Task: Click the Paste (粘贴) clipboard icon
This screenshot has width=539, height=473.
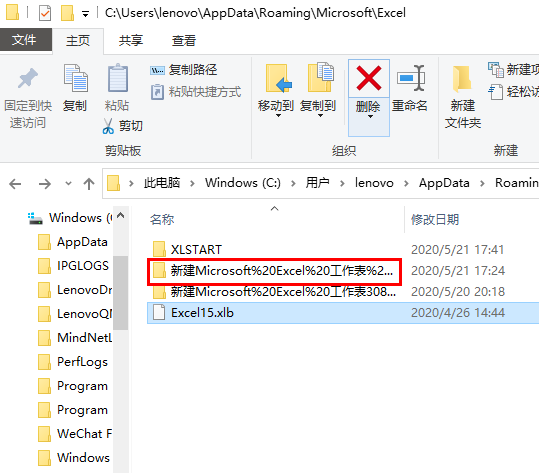Action: tap(118, 78)
